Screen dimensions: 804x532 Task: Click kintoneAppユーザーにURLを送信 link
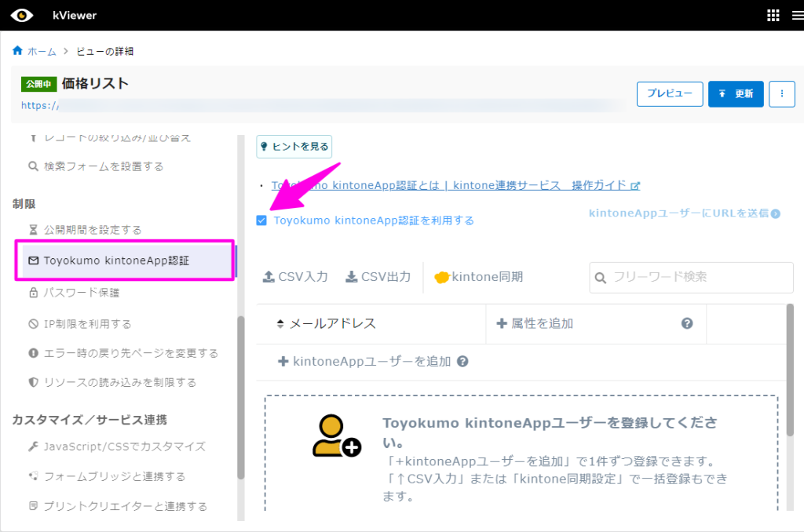point(685,213)
